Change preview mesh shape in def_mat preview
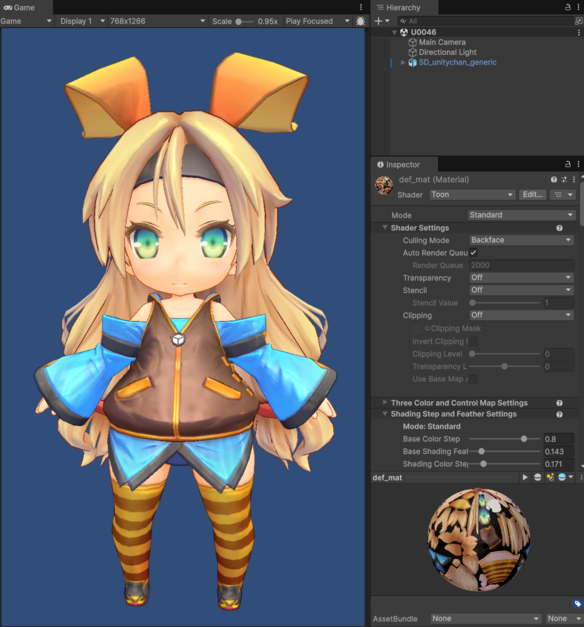Image resolution: width=584 pixels, height=627 pixels. tap(537, 477)
